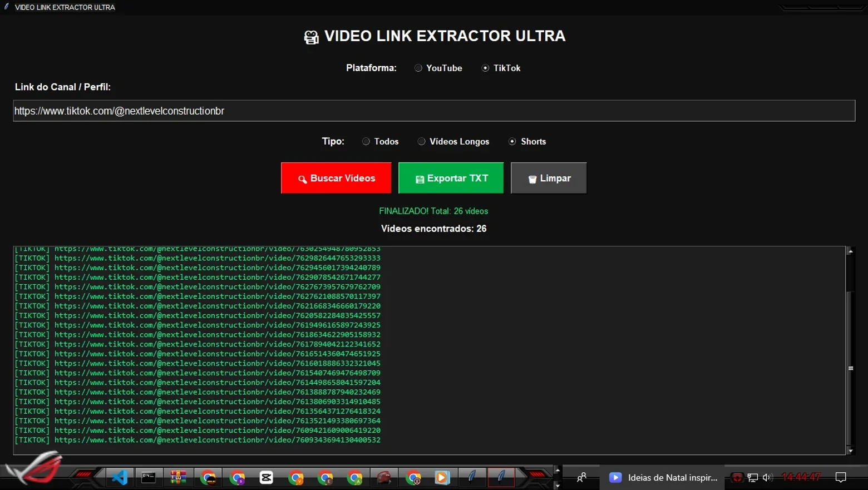This screenshot has width=868, height=490.
Task: Click the link ending in 7616514360474651925
Action: [x=218, y=354]
